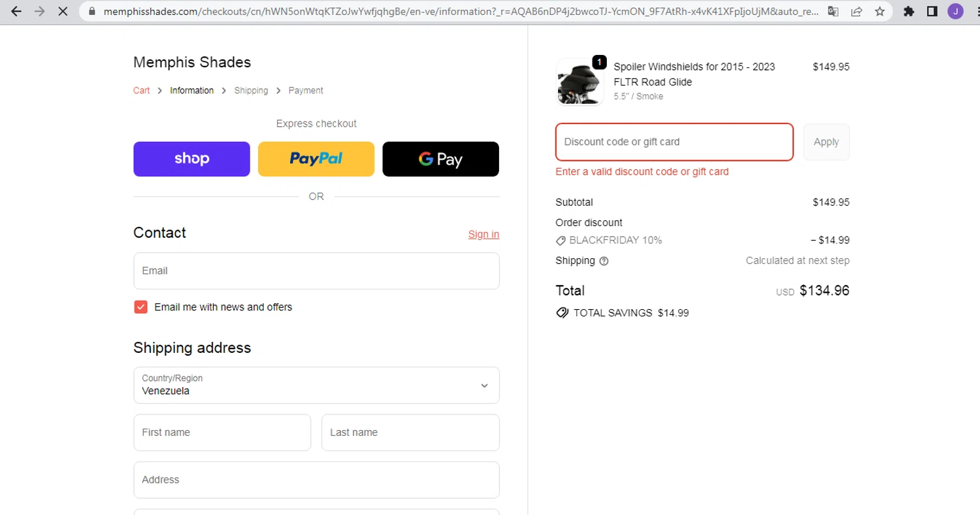Click Apply discount button
The image size is (980, 515).
pos(826,142)
